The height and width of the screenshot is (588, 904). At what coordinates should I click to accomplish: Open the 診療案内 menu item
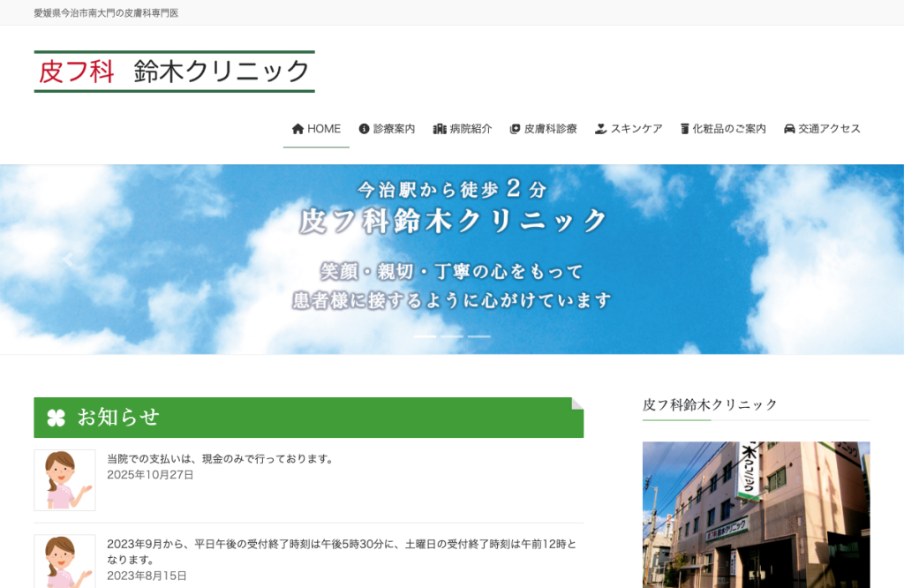387,129
